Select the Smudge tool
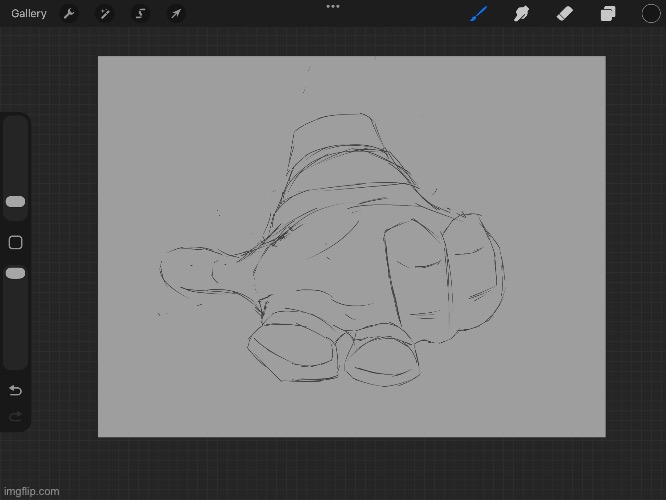666x500 pixels. (521, 14)
